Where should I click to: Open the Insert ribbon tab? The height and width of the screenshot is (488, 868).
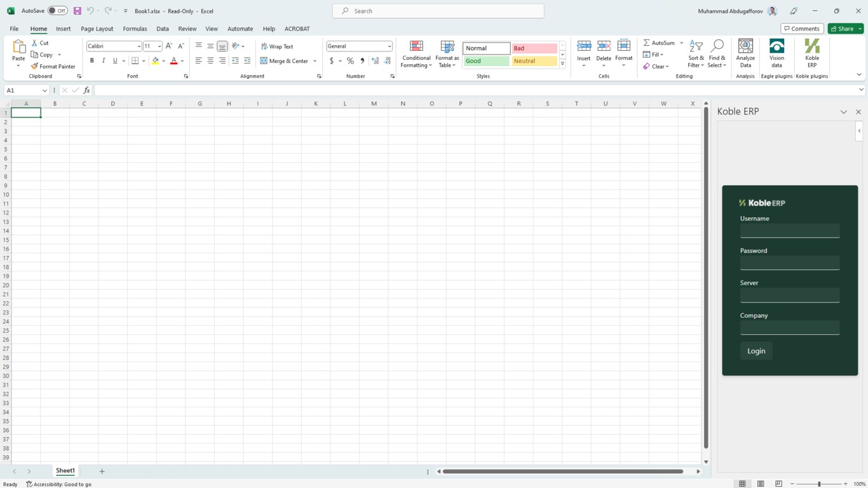click(x=63, y=29)
